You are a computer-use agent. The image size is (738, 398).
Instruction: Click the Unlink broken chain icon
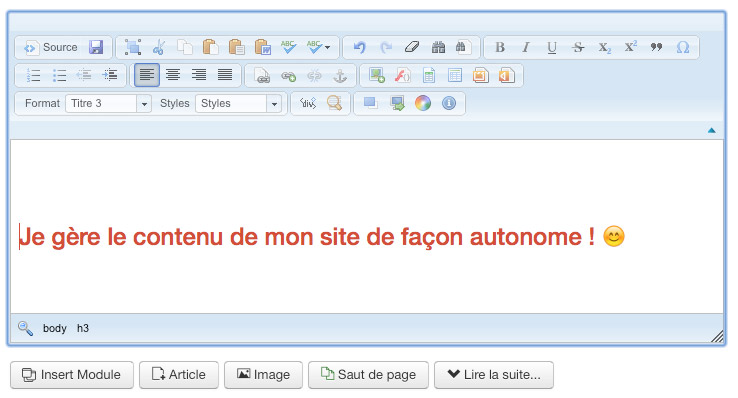pos(314,75)
